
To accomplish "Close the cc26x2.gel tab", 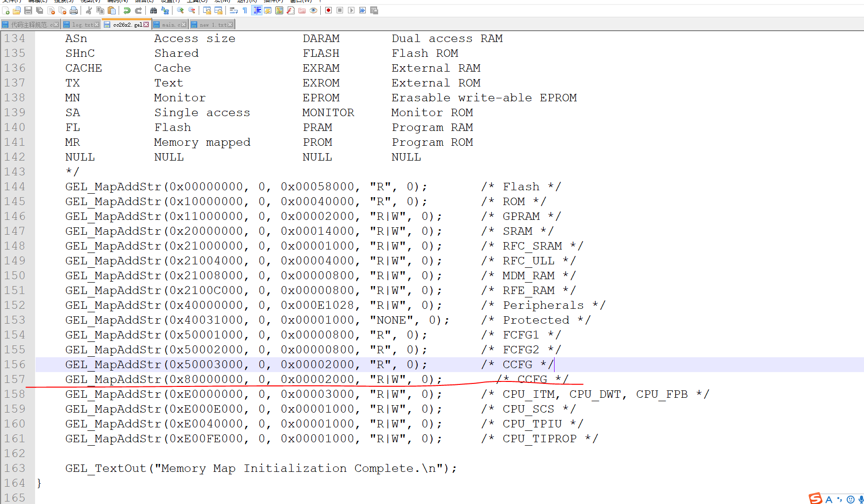I will [146, 25].
